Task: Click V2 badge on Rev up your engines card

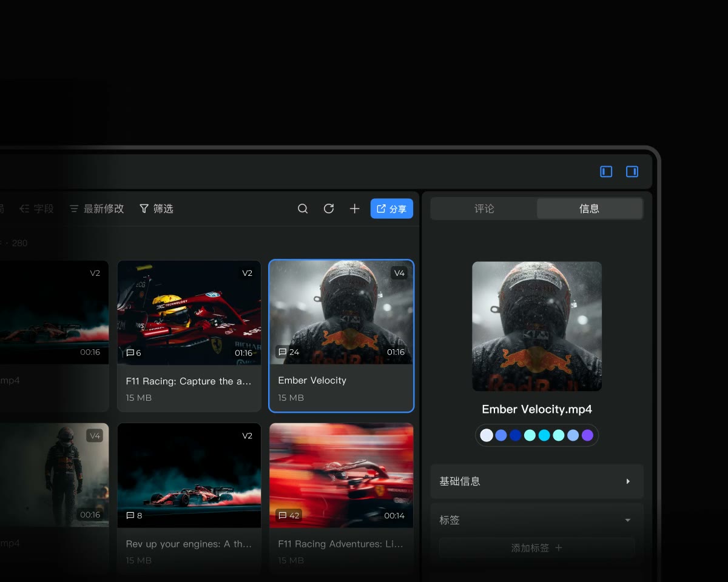Action: pyautogui.click(x=247, y=435)
